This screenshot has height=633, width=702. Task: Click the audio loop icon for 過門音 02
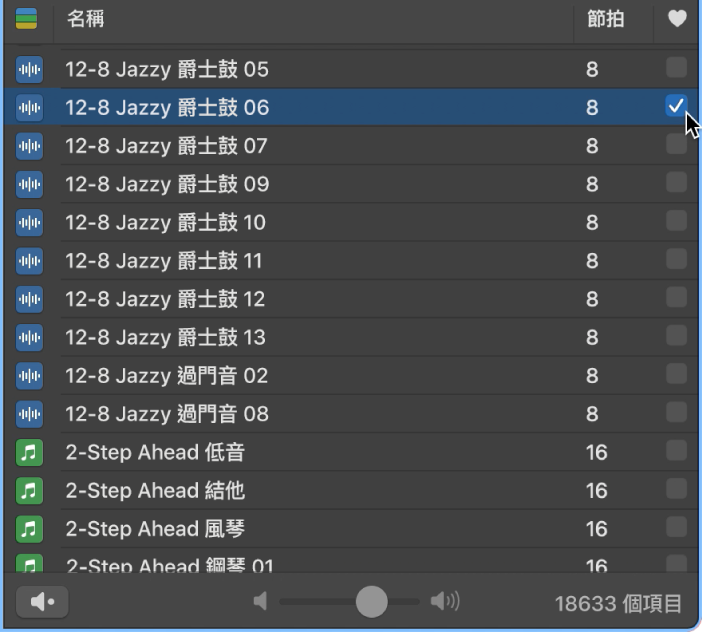point(30,376)
